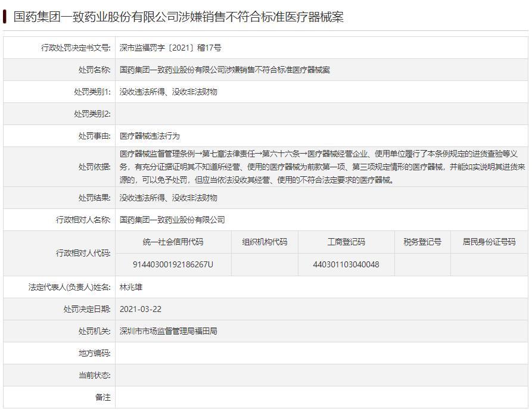Viewport: 532px width, 415px height.
Task: Select authority 深圳市市场监督管理局福田局
Action: tap(168, 331)
